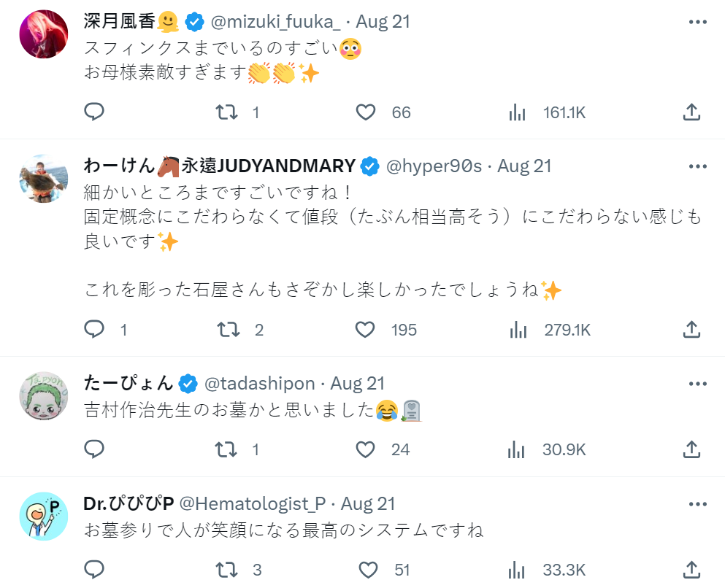The image size is (725, 588).
Task: View the 30.9K views analytics
Action: pyautogui.click(x=518, y=449)
